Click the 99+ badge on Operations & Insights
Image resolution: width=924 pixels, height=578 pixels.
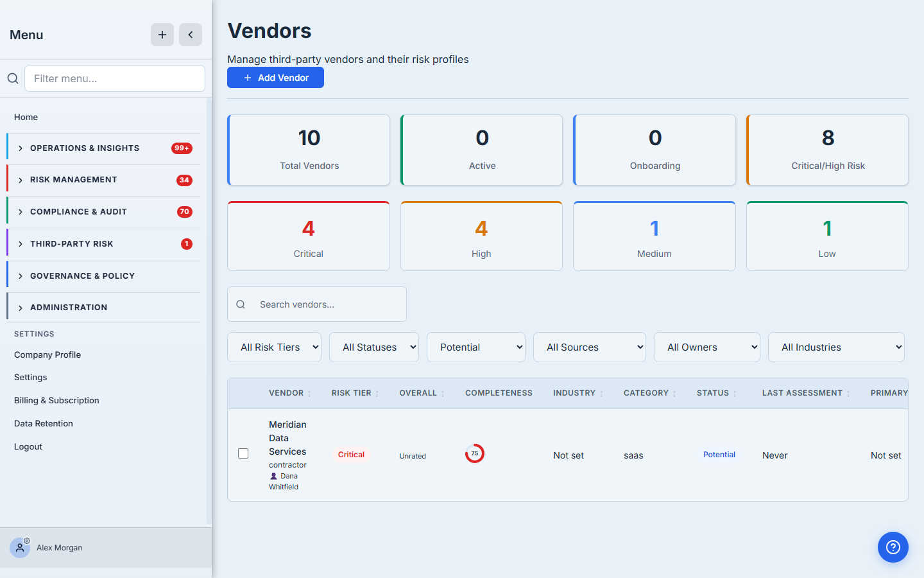click(x=182, y=148)
